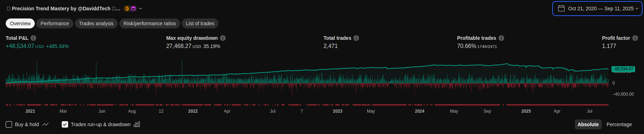The width and height of the screenshot is (644, 134).
Task: Click the calendar icon in date range box
Action: (561, 9)
